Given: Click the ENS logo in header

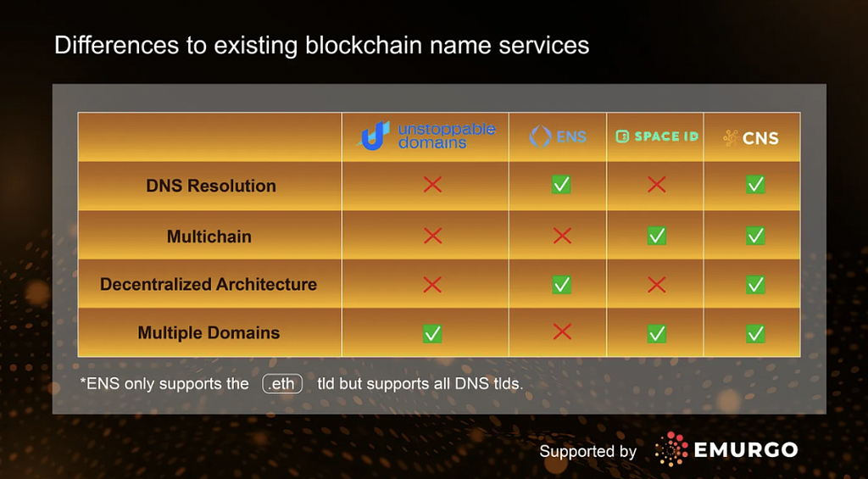Looking at the screenshot, I should click(x=558, y=136).
